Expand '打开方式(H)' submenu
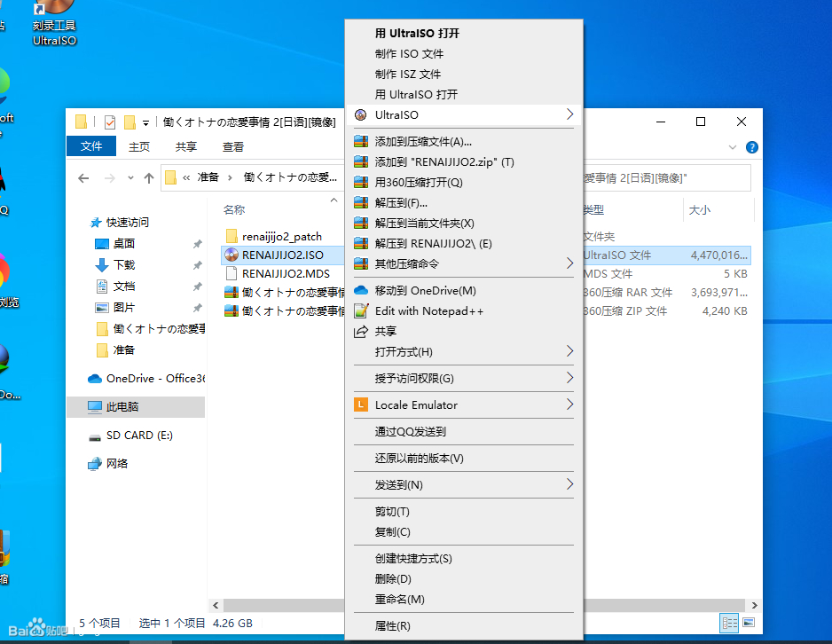The width and height of the screenshot is (832, 644). (464, 351)
